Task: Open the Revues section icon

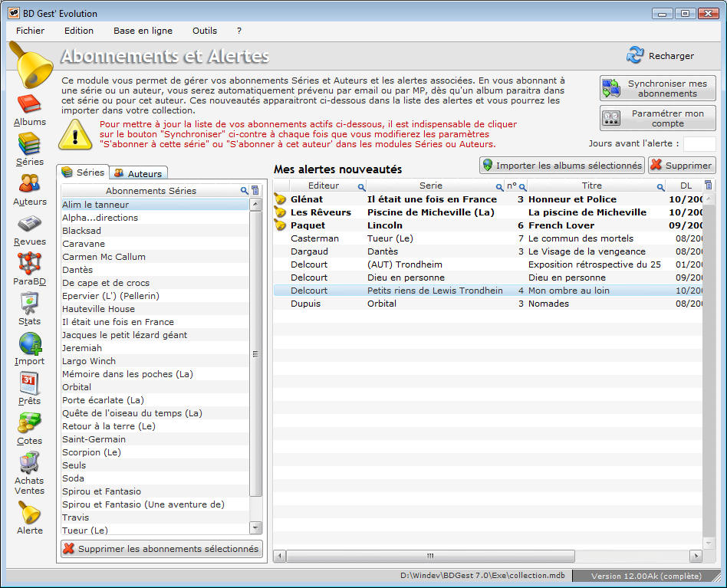Action: pyautogui.click(x=29, y=224)
